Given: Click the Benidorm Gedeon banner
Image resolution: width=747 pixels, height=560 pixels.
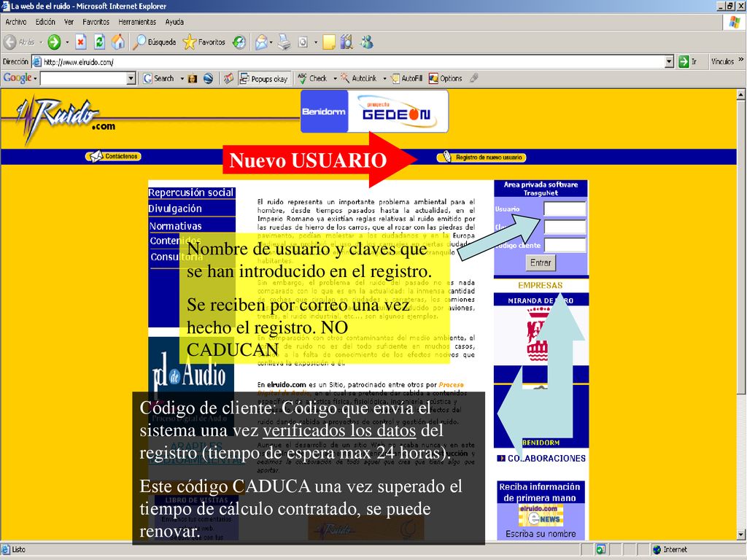Looking at the screenshot, I should pos(374,112).
